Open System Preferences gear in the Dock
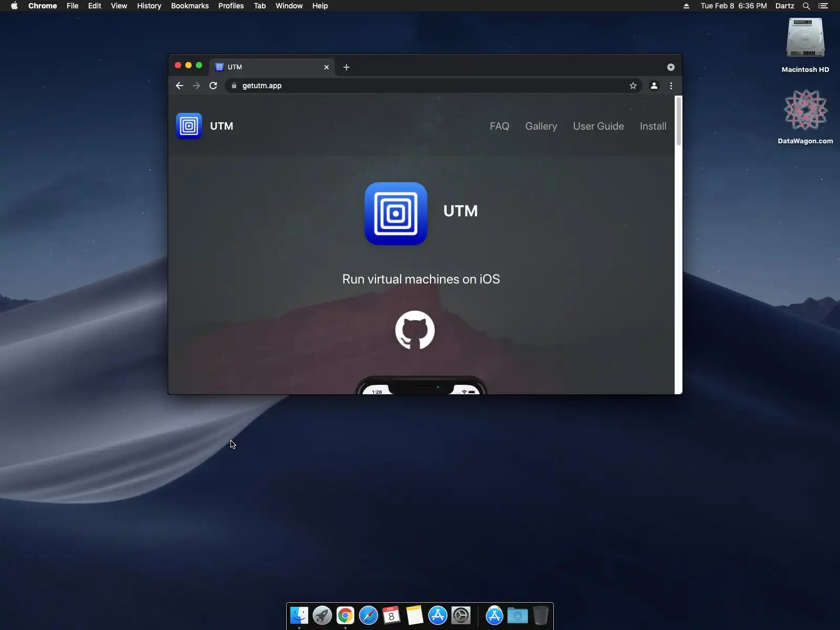 click(461, 615)
